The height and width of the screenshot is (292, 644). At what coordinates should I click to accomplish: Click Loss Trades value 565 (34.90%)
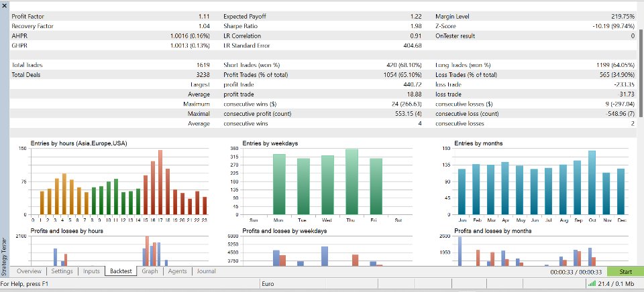pyautogui.click(x=617, y=75)
